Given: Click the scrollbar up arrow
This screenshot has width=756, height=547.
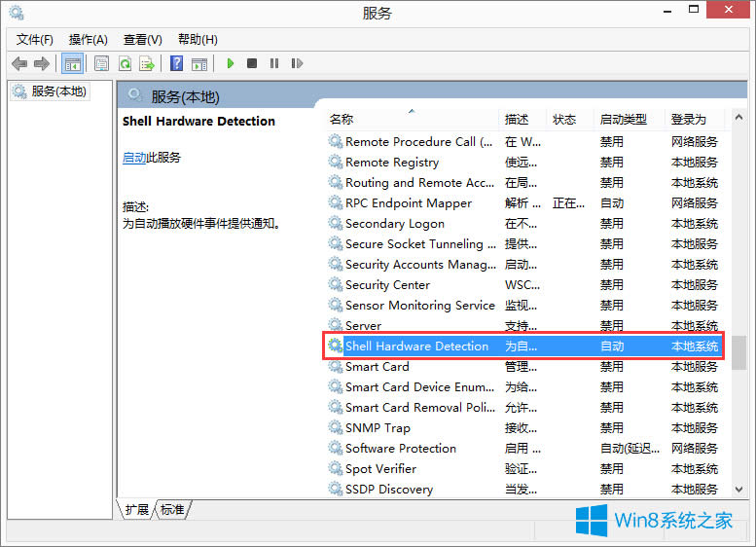Looking at the screenshot, I should [738, 117].
